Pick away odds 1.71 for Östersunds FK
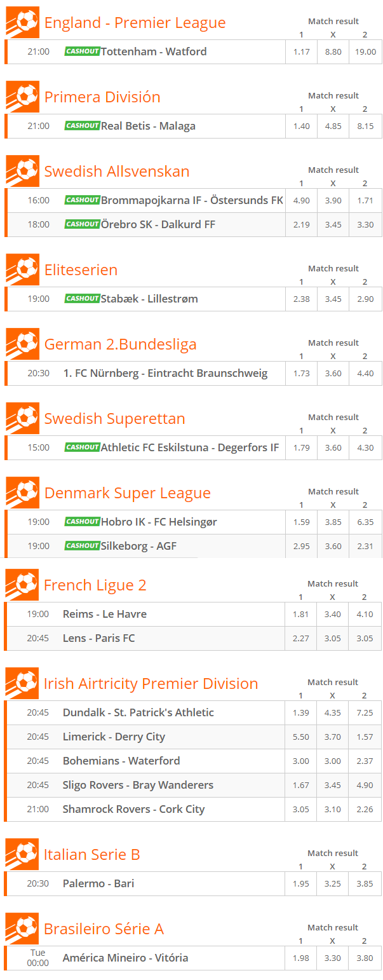This screenshot has height=980, width=383. click(x=365, y=200)
